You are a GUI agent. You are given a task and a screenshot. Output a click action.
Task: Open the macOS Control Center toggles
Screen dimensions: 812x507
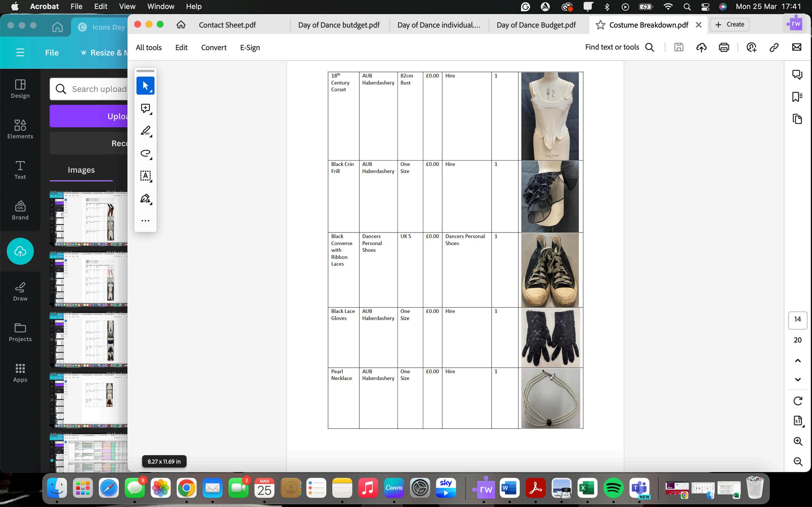705,7
